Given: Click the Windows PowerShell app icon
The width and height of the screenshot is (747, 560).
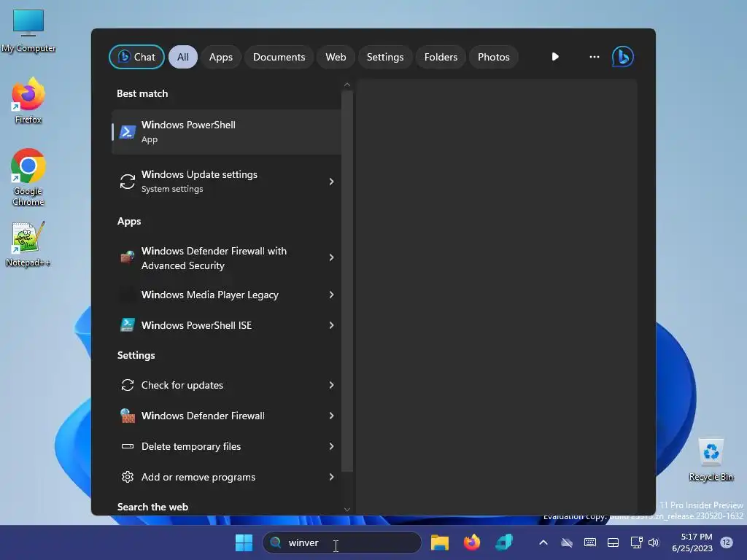Looking at the screenshot, I should (x=127, y=132).
